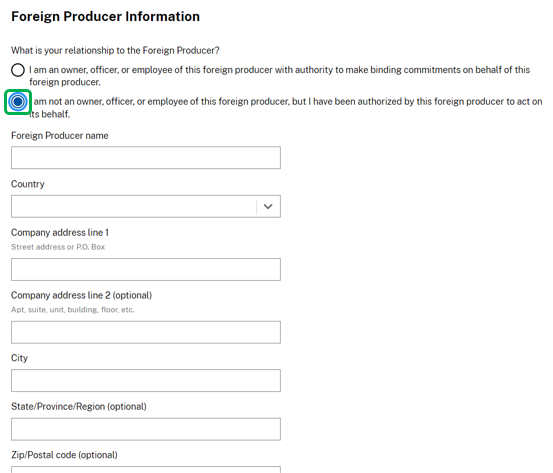Image resolution: width=553 pixels, height=473 pixels.
Task: Click into Company address line 1 field
Action: [x=146, y=269]
